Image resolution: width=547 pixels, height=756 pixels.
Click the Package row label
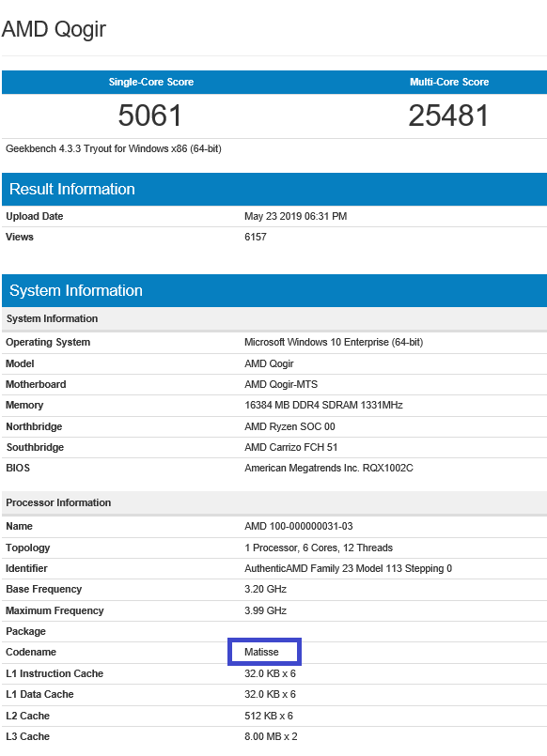pyautogui.click(x=25, y=632)
